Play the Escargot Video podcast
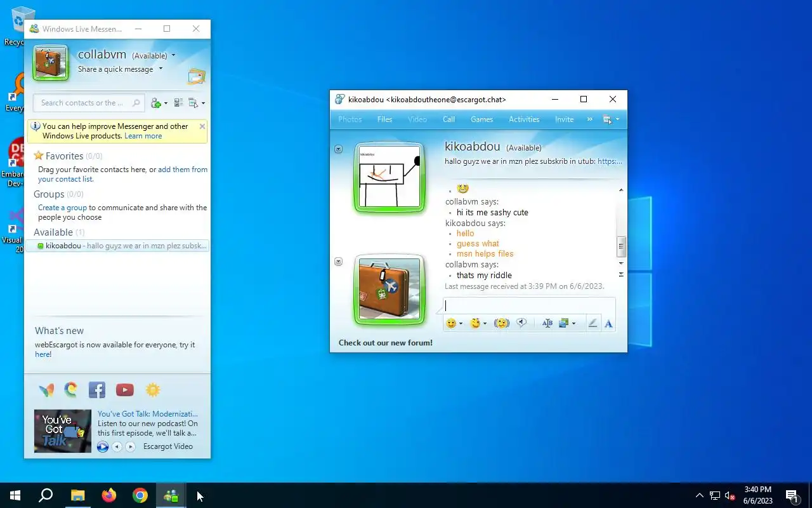Image resolution: width=812 pixels, height=508 pixels. [103, 446]
